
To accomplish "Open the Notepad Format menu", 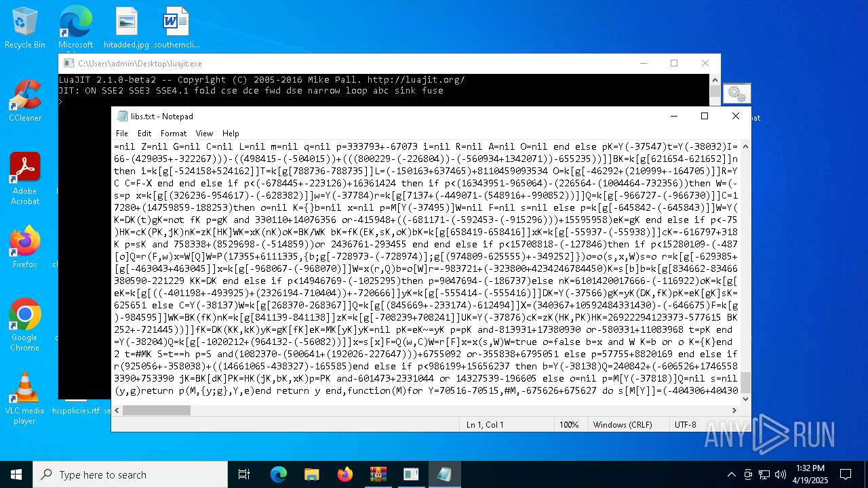I will [174, 134].
